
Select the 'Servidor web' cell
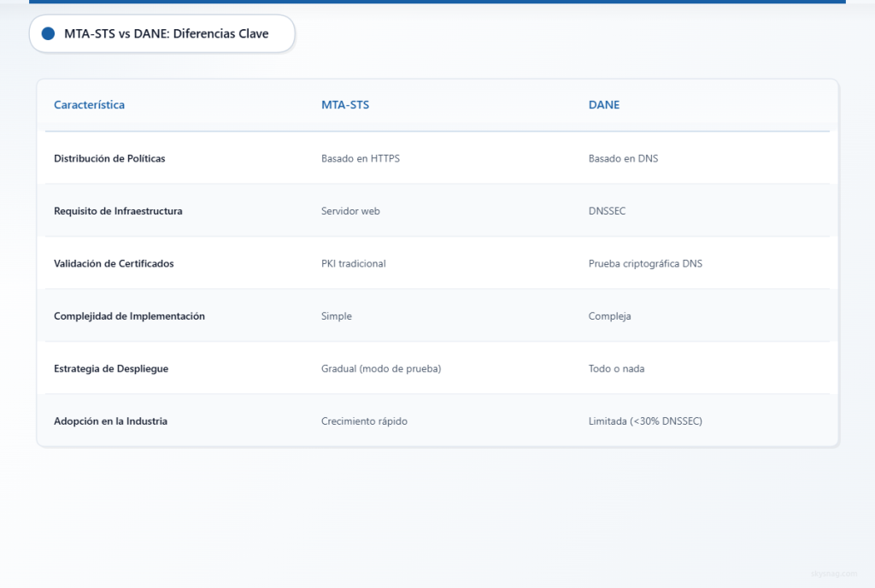point(350,211)
